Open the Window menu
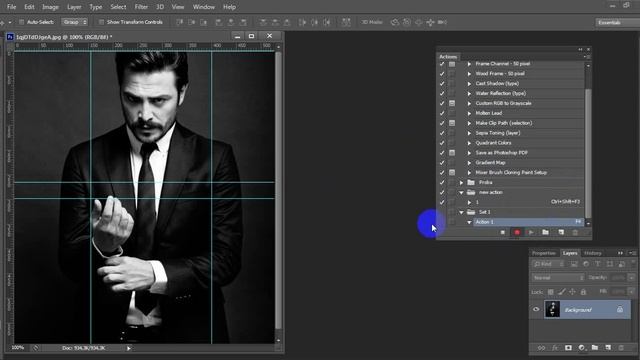Screen dimensions: 640x360 tap(204, 7)
